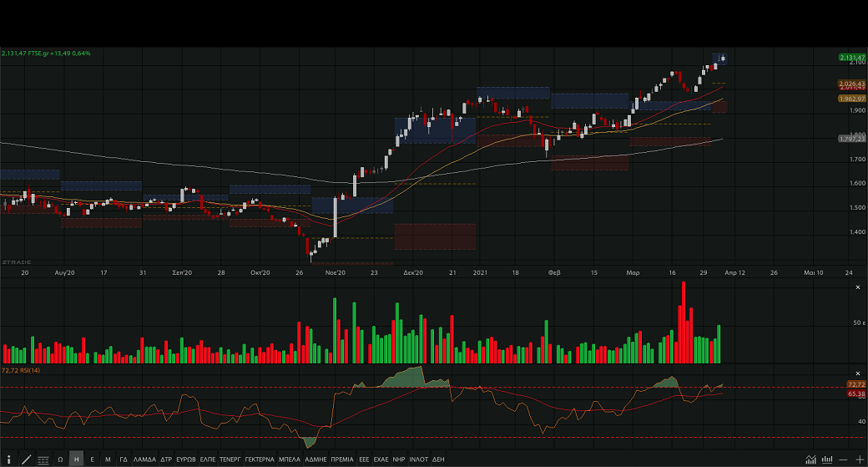Image resolution: width=868 pixels, height=467 pixels.
Task: Open the indicators chart icon
Action: pos(810,459)
